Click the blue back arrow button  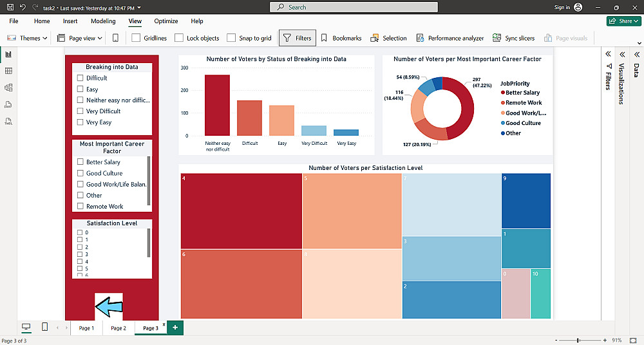coord(109,306)
